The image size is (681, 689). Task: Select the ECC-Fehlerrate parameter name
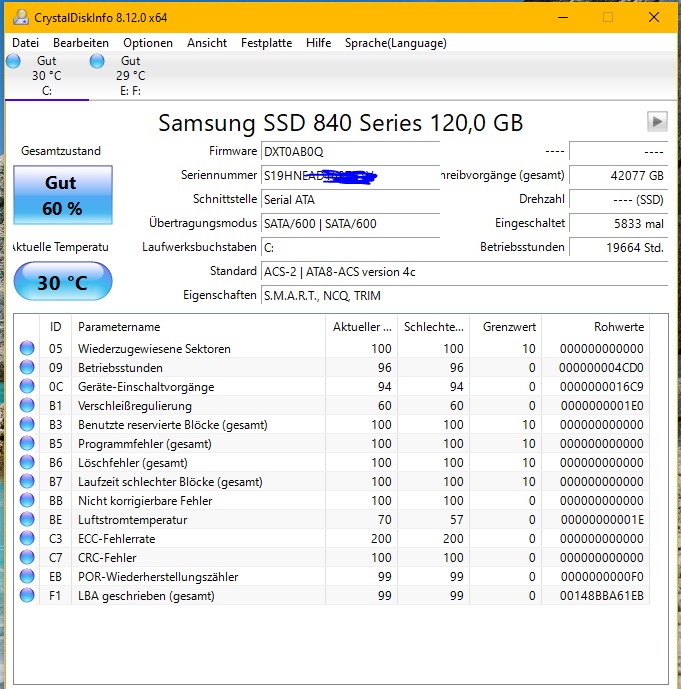click(116, 539)
